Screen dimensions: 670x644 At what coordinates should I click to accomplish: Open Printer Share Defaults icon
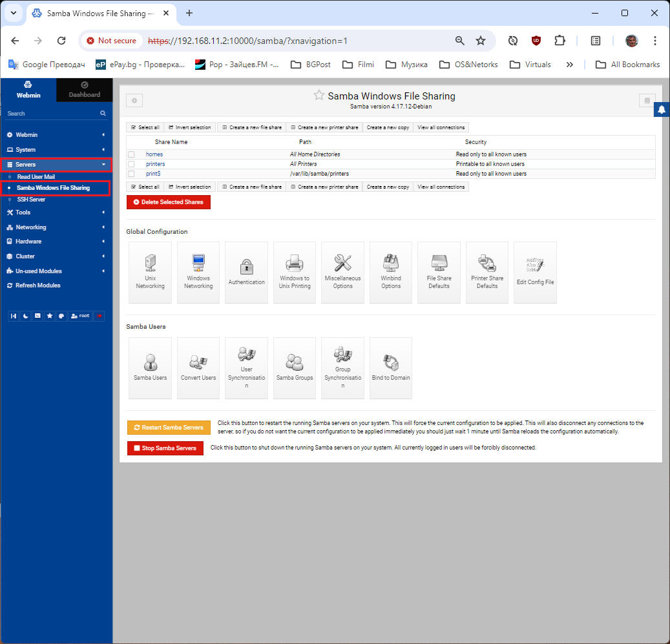(x=487, y=273)
